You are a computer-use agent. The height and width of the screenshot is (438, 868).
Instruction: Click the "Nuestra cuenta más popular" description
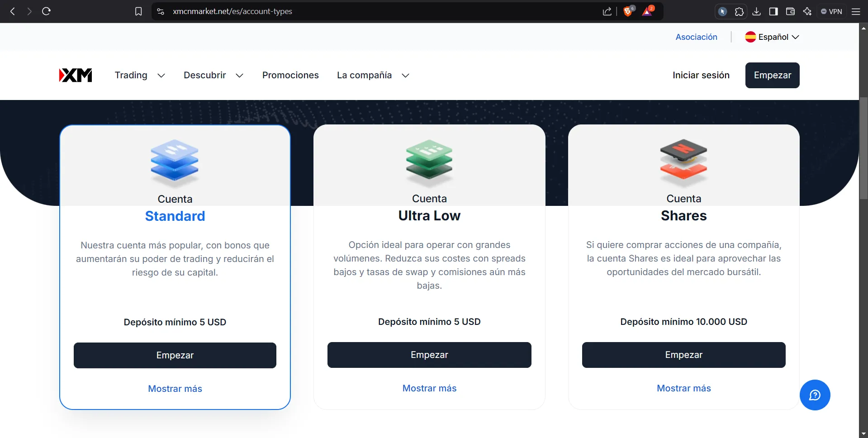pos(175,259)
